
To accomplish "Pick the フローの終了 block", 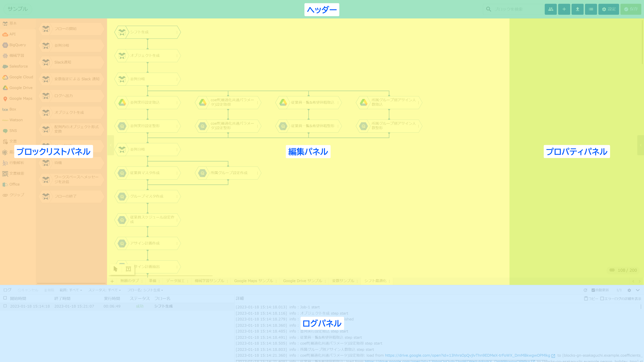I will (x=72, y=196).
